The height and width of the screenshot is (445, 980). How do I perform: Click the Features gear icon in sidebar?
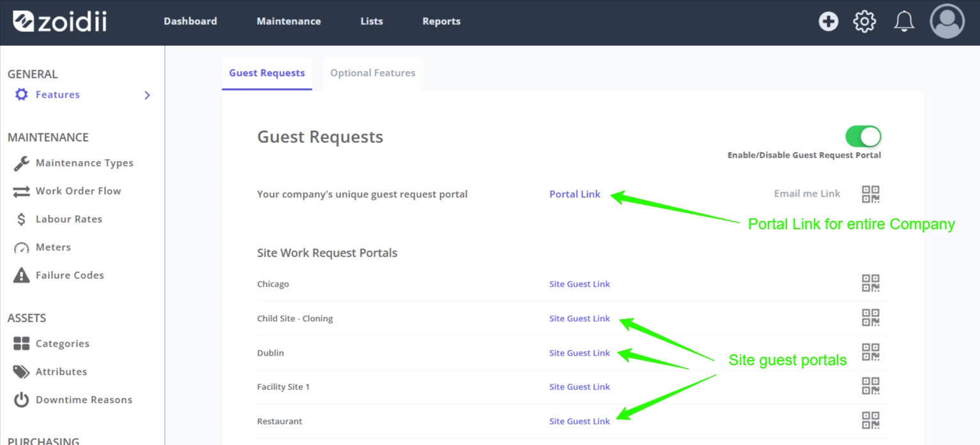[22, 94]
